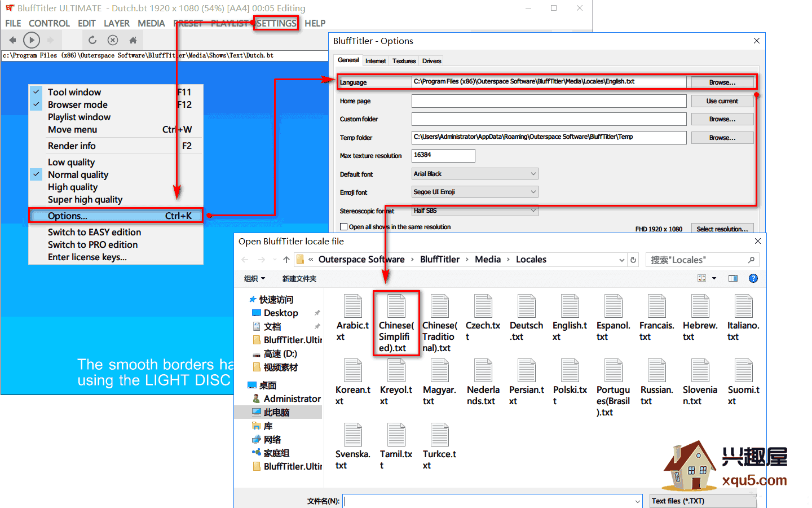
Task: Select the Korean.txt file
Action: click(x=352, y=382)
